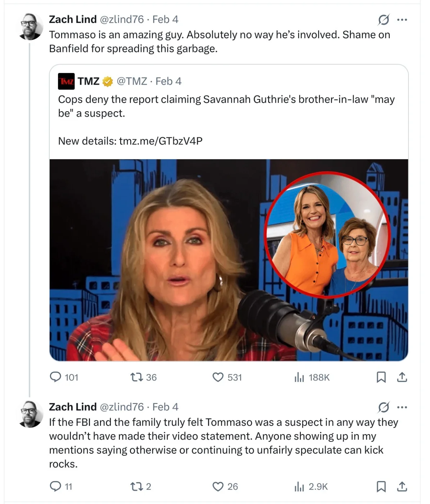Open Grok icon on the second tweet

384,407
